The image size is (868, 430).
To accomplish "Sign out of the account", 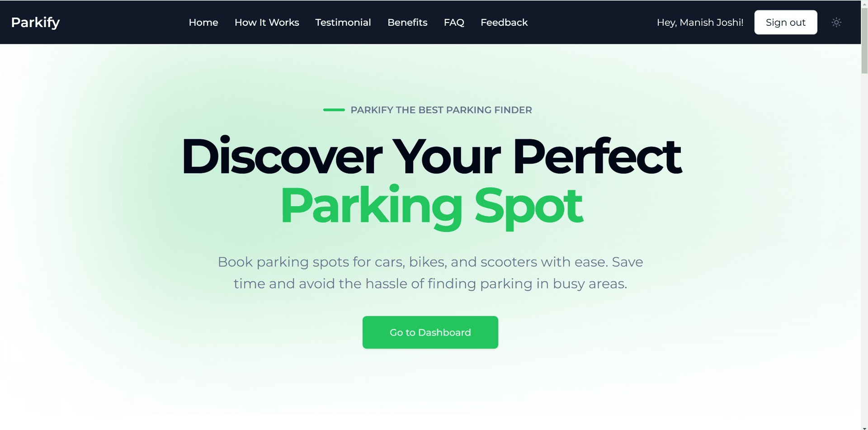I will [x=786, y=22].
